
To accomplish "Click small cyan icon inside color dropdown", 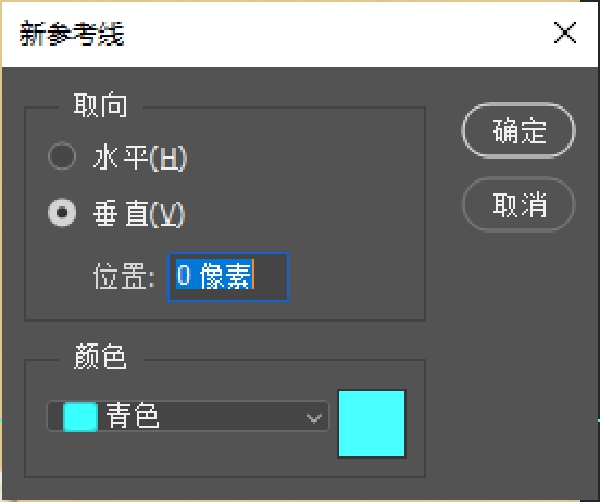I will 80,417.
